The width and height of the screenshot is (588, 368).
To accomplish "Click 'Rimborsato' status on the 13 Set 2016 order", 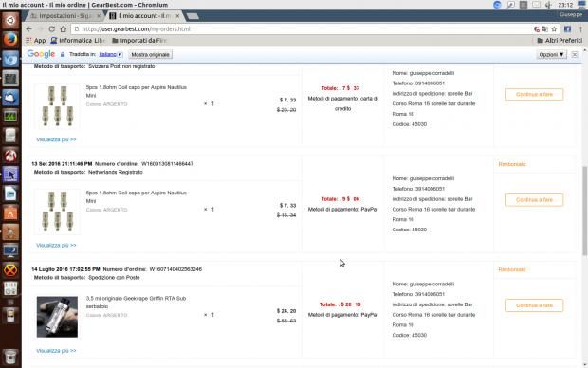I will point(512,164).
